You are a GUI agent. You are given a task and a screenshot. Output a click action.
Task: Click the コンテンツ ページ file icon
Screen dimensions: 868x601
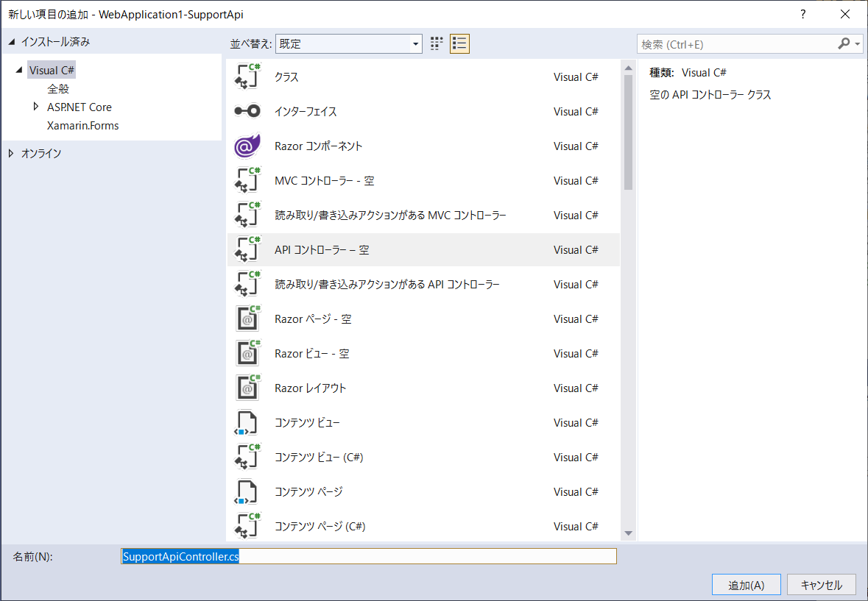(247, 491)
